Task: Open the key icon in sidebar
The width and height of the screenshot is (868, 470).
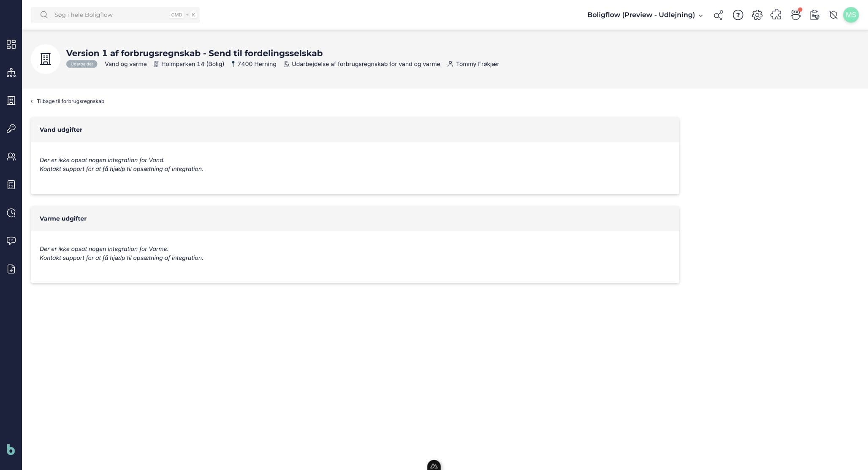Action: (11, 128)
